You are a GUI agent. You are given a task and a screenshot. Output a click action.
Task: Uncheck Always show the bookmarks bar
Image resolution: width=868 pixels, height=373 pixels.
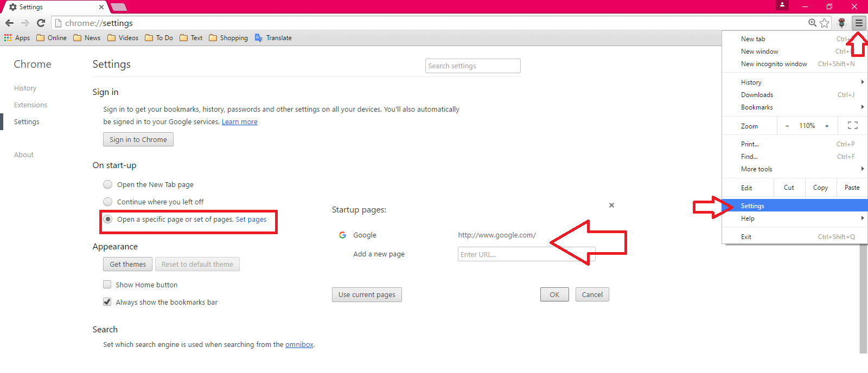click(107, 302)
